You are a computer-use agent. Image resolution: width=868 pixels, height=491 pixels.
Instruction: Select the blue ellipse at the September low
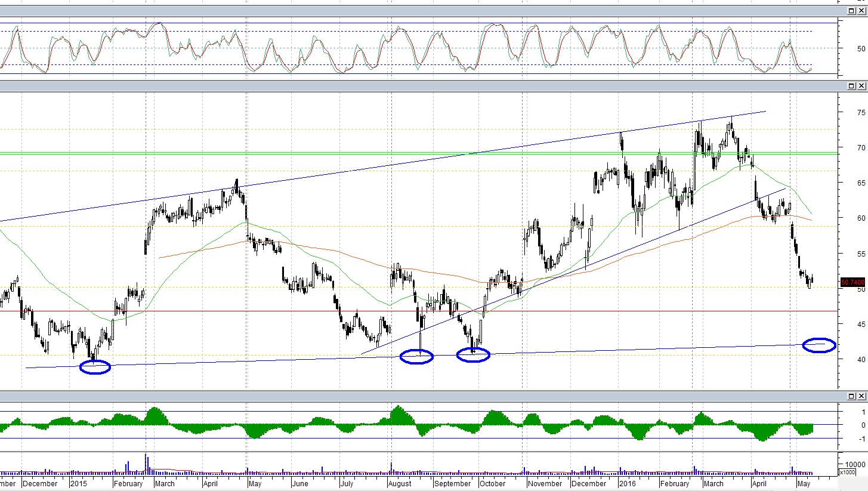(473, 354)
